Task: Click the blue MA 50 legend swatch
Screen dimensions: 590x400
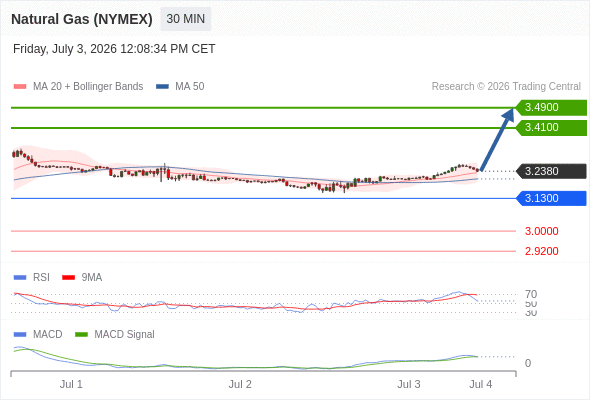Action: 162,87
